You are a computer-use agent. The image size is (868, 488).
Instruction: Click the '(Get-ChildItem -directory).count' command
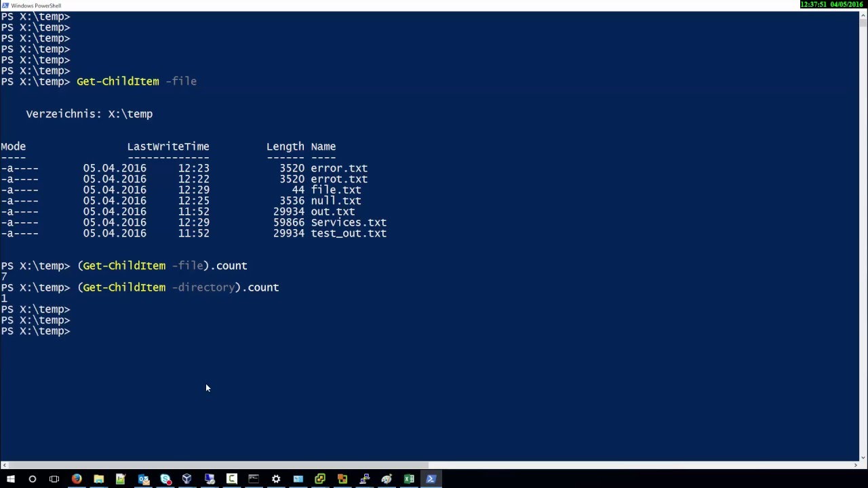(x=178, y=287)
